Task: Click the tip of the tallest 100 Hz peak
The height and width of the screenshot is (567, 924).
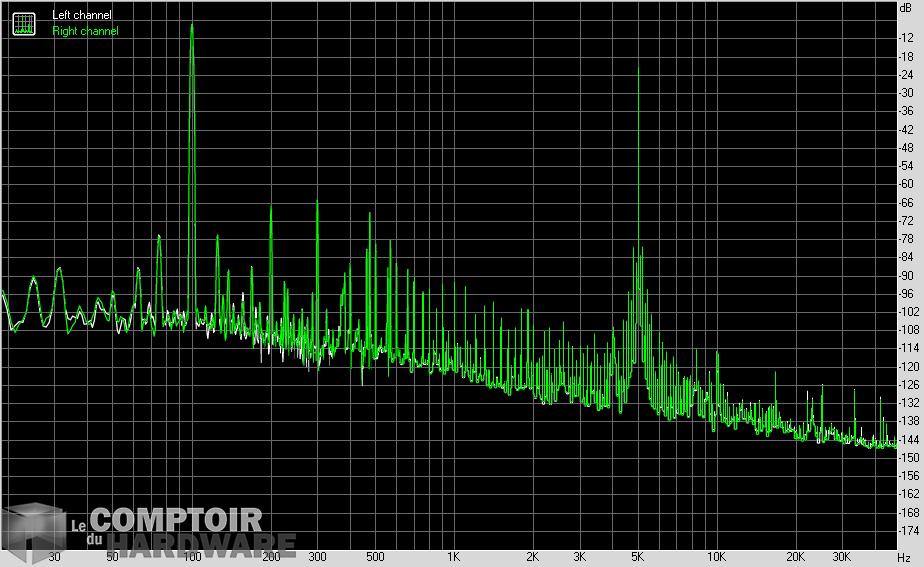Action: (x=191, y=24)
